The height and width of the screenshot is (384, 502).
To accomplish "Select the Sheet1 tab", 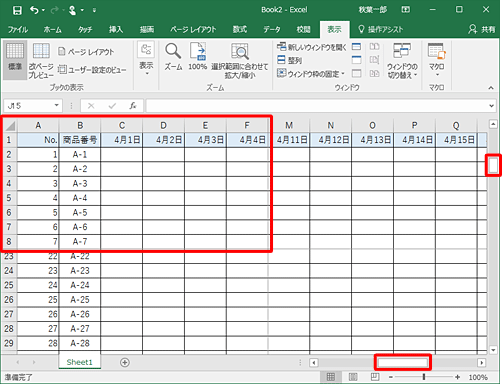I will [x=79, y=362].
